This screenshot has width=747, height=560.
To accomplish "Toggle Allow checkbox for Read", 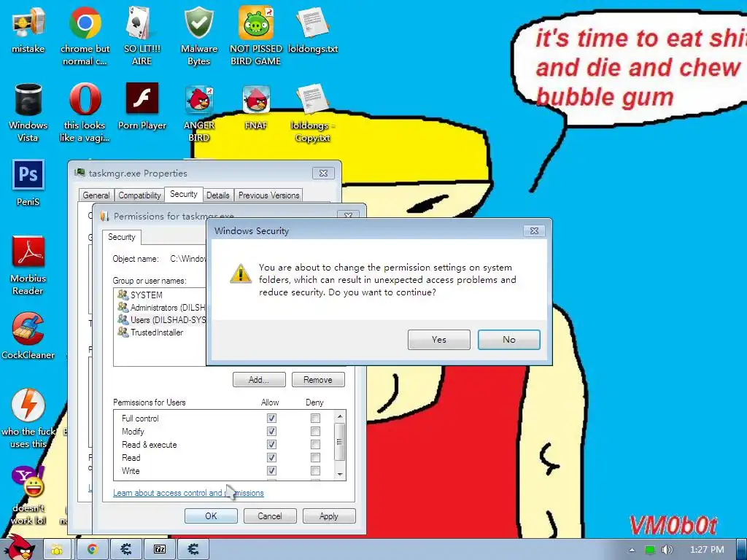I will (x=271, y=458).
